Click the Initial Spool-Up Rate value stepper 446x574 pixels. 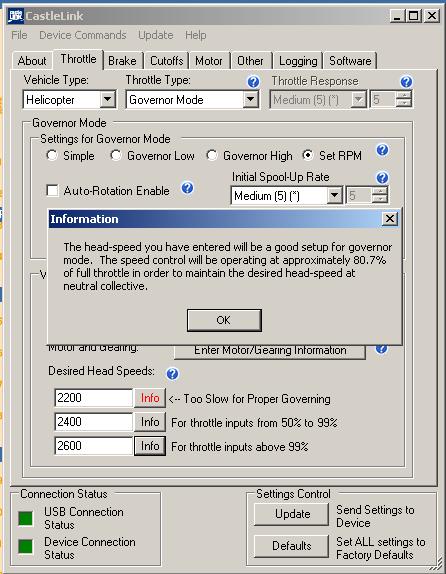[380, 195]
